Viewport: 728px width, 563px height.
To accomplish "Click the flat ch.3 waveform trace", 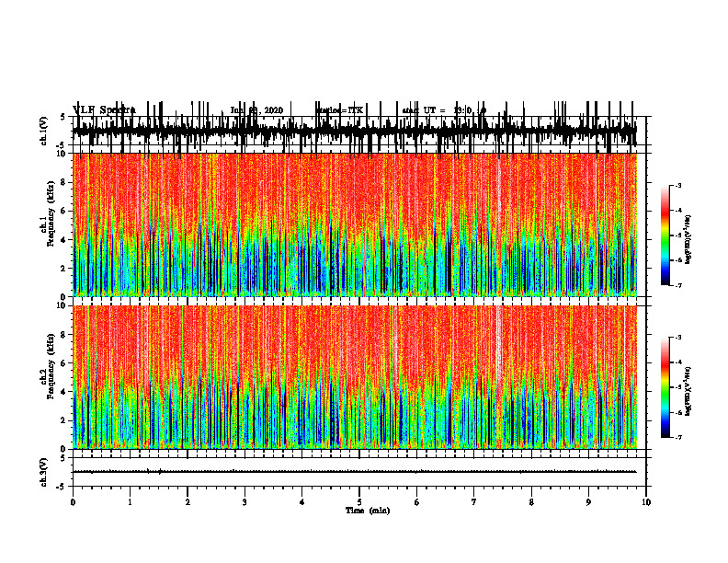I will click(355, 472).
